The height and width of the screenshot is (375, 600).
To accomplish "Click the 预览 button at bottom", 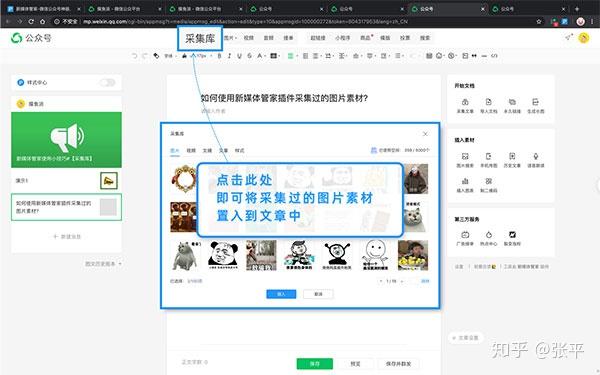I will point(355,364).
